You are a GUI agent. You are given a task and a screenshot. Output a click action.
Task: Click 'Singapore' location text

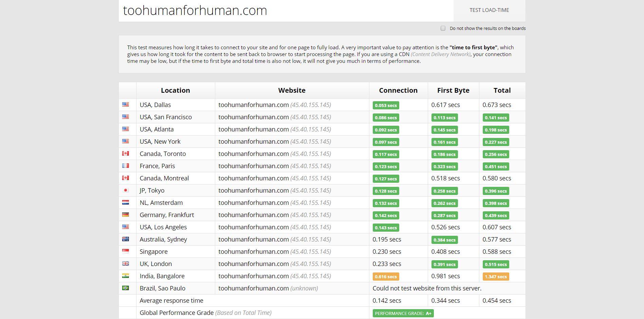click(154, 252)
